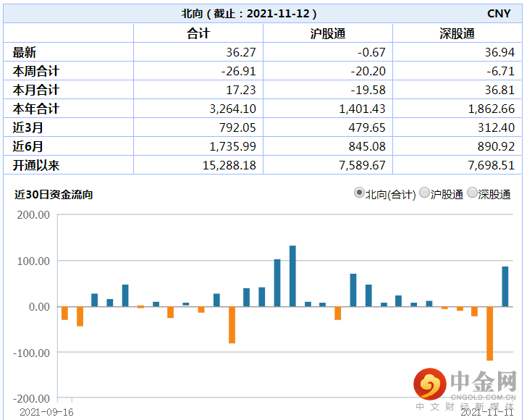
Task: Click the CNY currency label
Action: click(x=499, y=14)
